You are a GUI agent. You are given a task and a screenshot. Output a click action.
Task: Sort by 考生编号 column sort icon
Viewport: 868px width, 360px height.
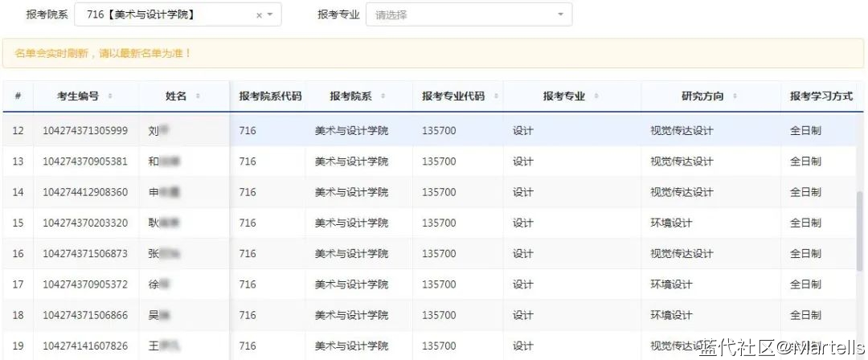click(x=110, y=96)
